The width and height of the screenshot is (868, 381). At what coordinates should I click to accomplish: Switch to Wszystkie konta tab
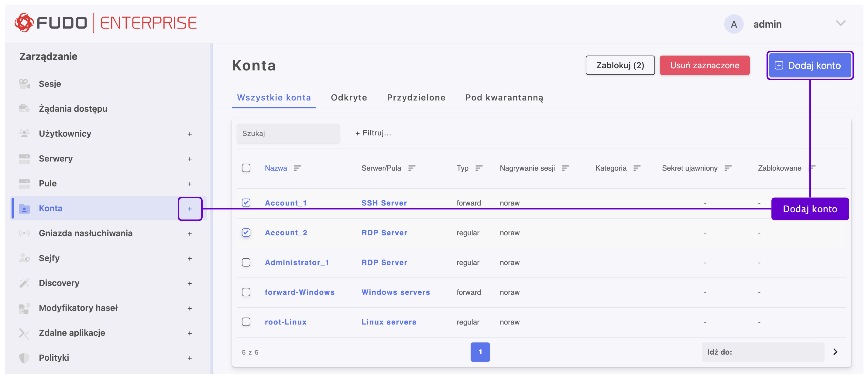click(x=274, y=98)
